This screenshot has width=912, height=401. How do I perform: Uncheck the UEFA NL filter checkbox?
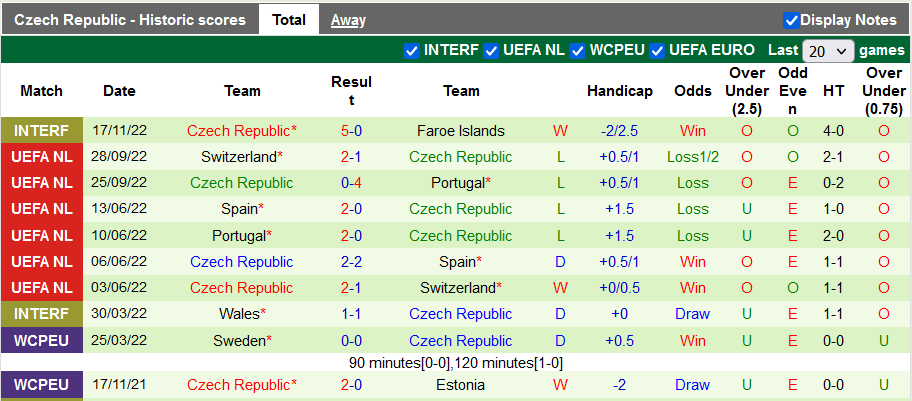point(493,50)
